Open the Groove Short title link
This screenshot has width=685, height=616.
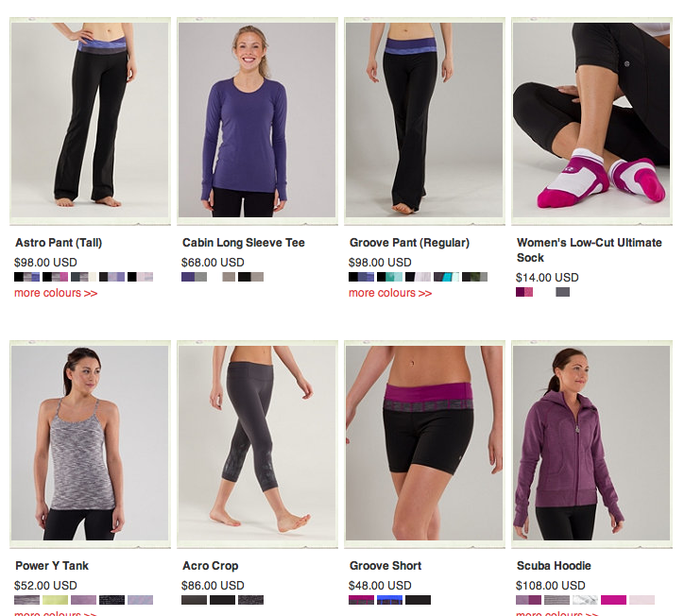[x=385, y=566]
